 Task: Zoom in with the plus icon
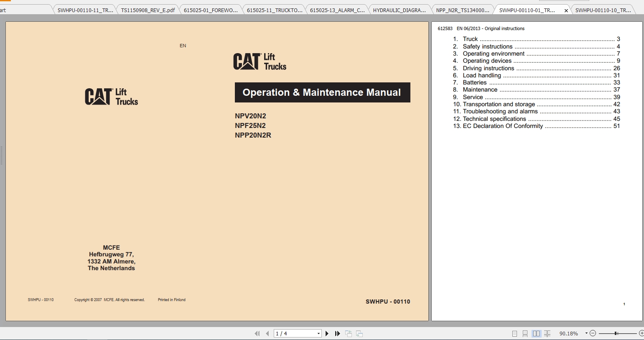(641, 333)
